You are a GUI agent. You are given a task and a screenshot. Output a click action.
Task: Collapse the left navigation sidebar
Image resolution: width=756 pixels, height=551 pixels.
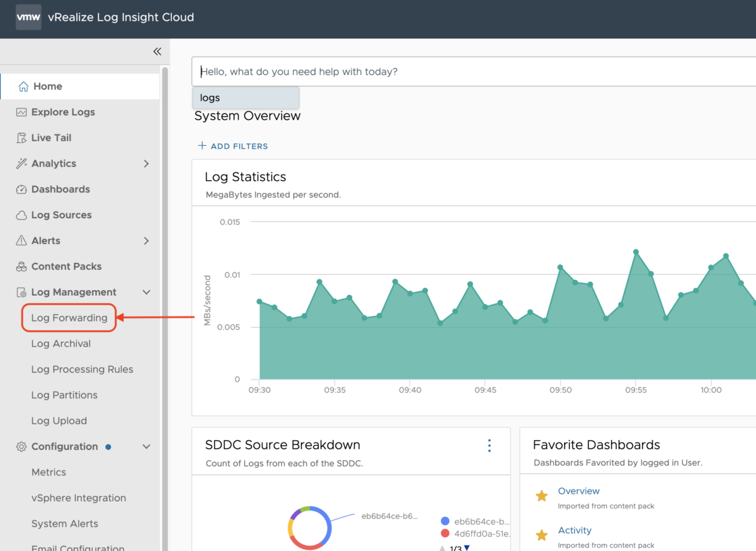(157, 52)
